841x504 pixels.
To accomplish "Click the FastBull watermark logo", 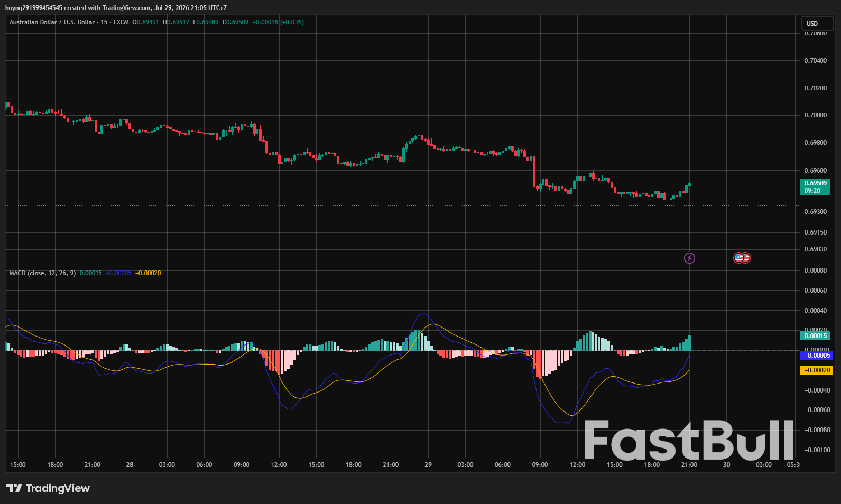I will pos(689,440).
